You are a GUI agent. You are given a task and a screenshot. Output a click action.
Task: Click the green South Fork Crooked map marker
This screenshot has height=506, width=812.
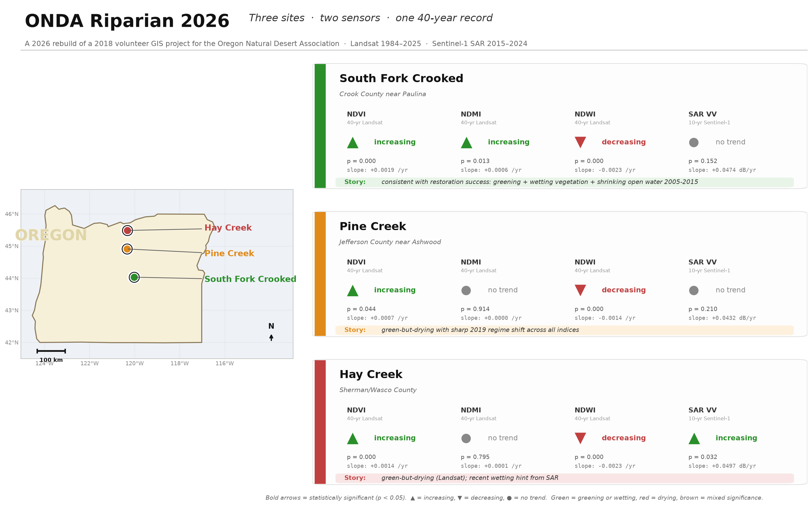134,277
